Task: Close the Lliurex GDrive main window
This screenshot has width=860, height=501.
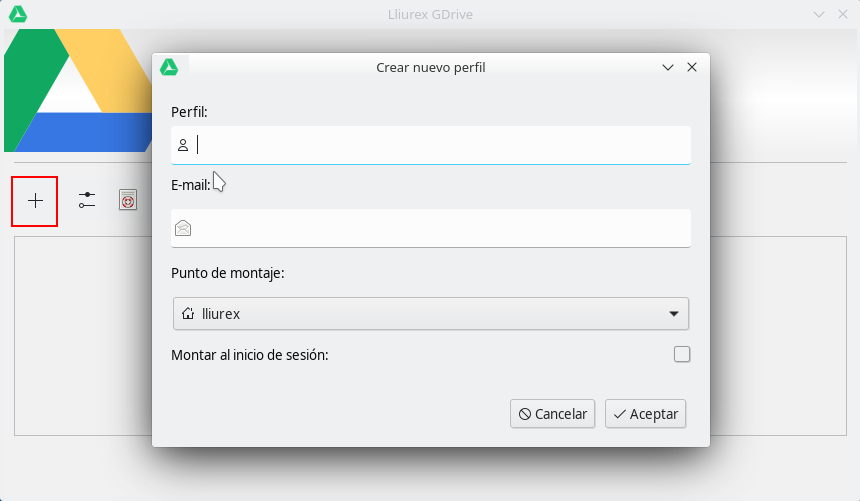Action: 842,14
